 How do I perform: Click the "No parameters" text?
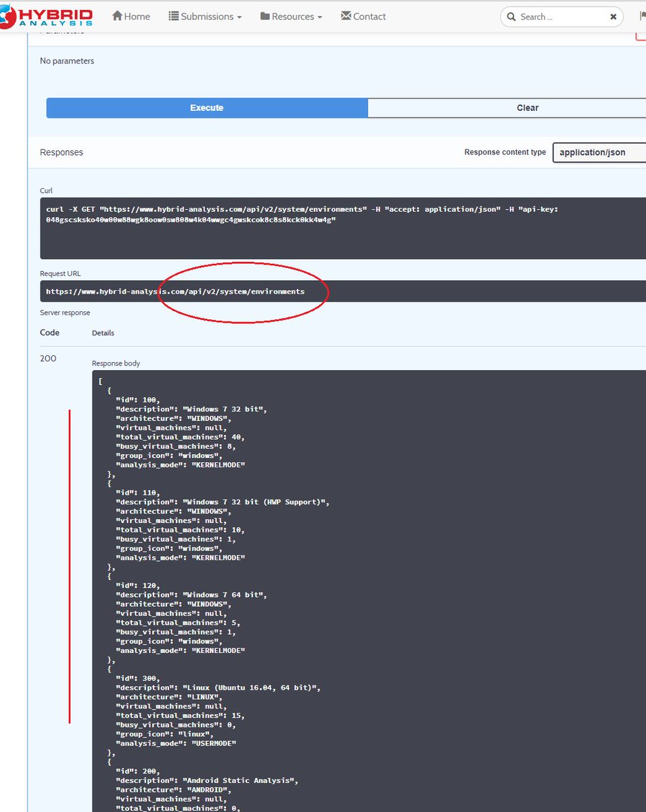click(67, 61)
